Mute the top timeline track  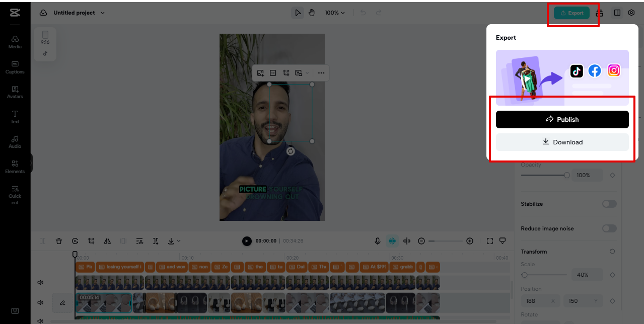tap(40, 282)
